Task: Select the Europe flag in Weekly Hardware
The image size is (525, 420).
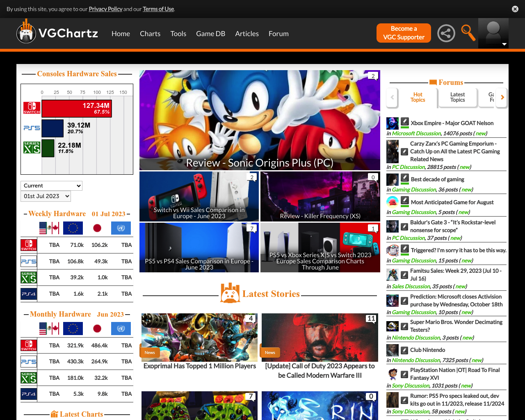Action: point(73,228)
